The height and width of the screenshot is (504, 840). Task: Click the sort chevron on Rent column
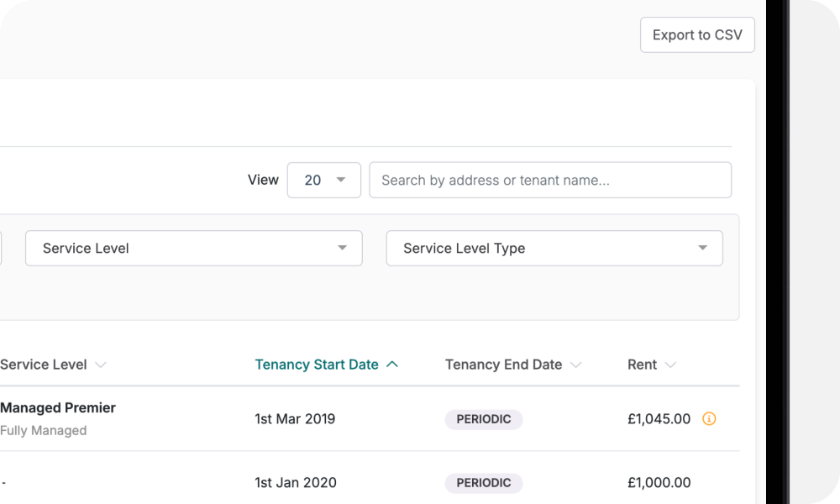pos(670,365)
